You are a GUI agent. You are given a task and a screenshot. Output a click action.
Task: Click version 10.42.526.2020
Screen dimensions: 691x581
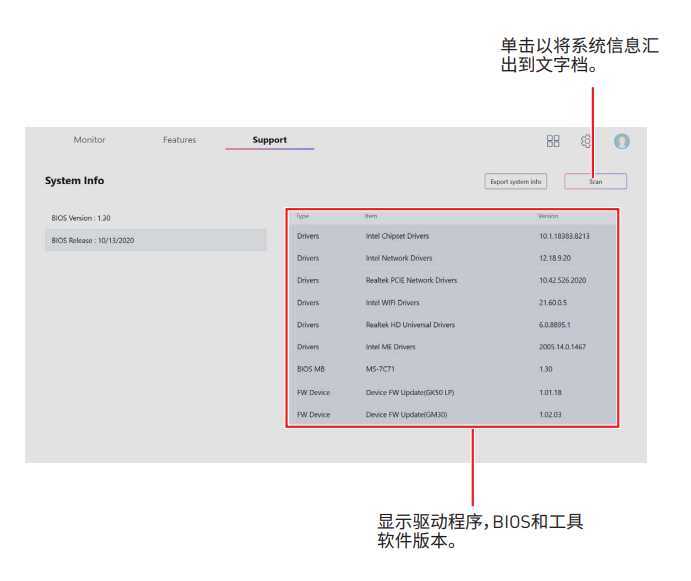562,280
